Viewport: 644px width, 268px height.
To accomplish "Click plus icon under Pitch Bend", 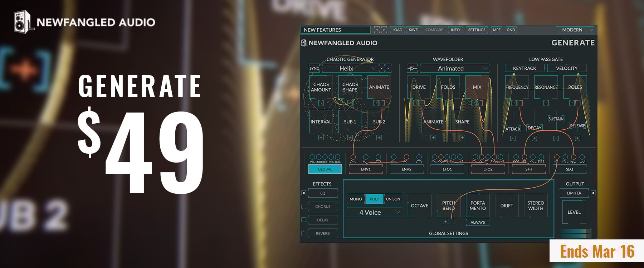I will 445,222.
